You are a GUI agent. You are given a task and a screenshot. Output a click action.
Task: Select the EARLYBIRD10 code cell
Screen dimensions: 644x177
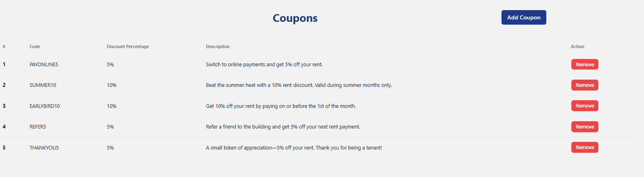[x=44, y=106]
